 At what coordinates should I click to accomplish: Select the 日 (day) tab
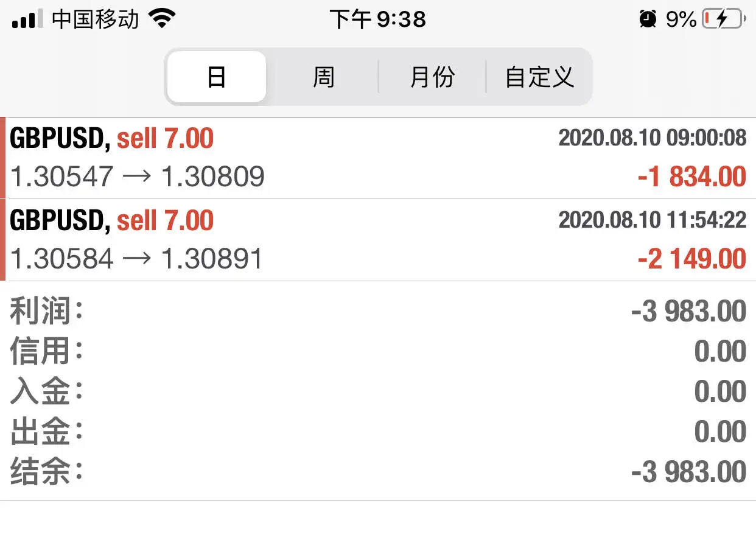click(217, 77)
